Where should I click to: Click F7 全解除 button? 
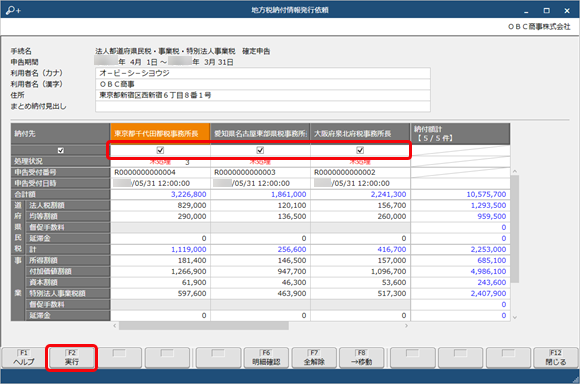[x=314, y=358]
